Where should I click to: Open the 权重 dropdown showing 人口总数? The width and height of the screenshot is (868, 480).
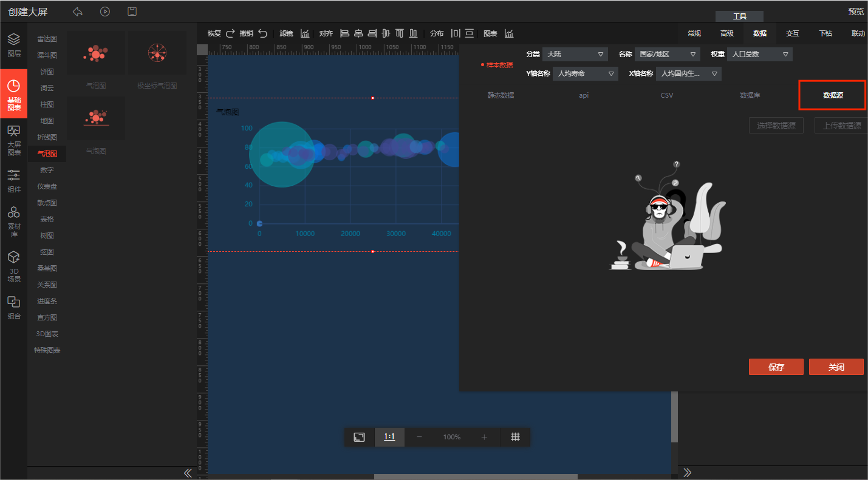759,55
